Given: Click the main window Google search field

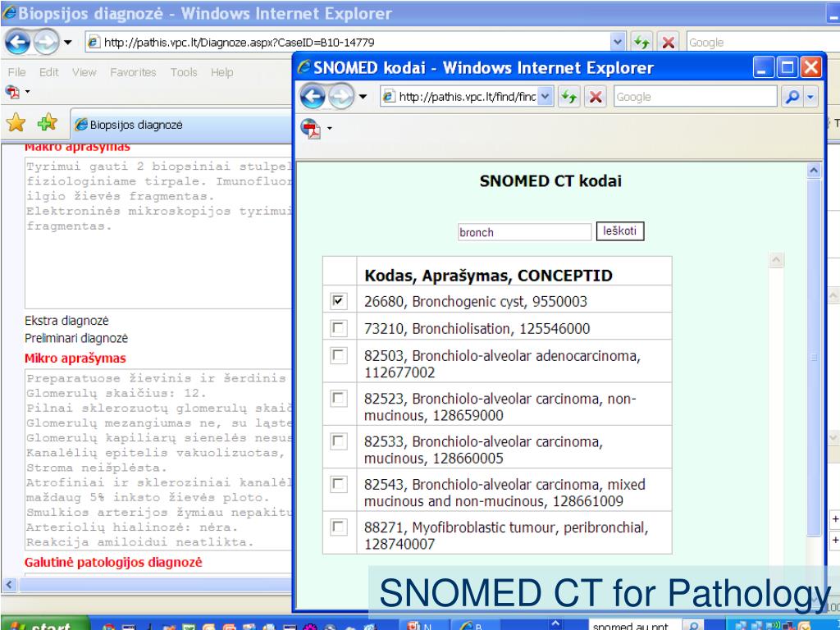Looking at the screenshot, I should click(764, 43).
